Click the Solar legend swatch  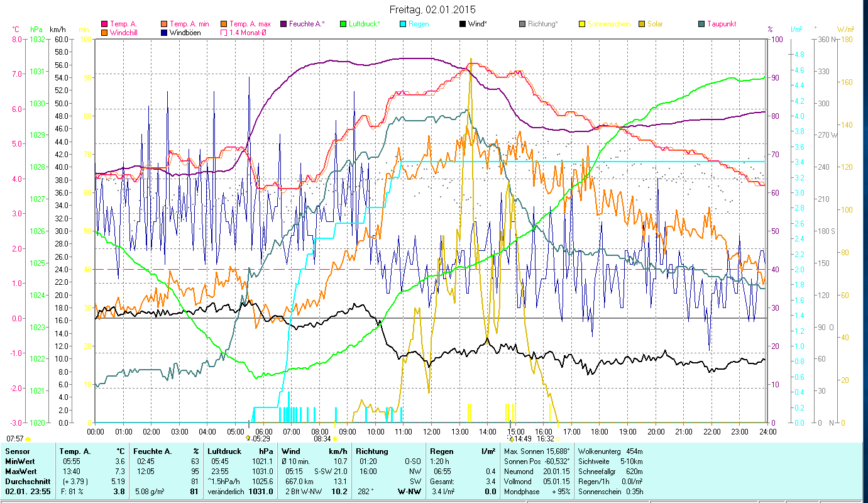click(x=642, y=24)
